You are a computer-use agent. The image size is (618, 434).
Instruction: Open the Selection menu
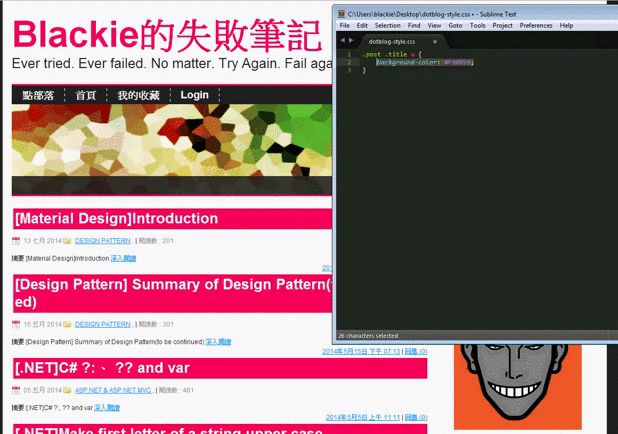click(x=387, y=25)
